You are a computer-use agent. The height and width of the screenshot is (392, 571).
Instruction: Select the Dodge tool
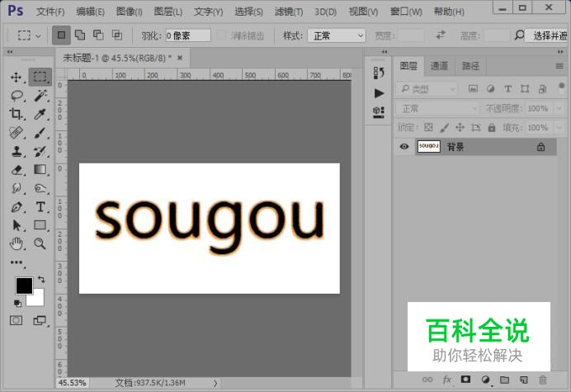point(40,188)
